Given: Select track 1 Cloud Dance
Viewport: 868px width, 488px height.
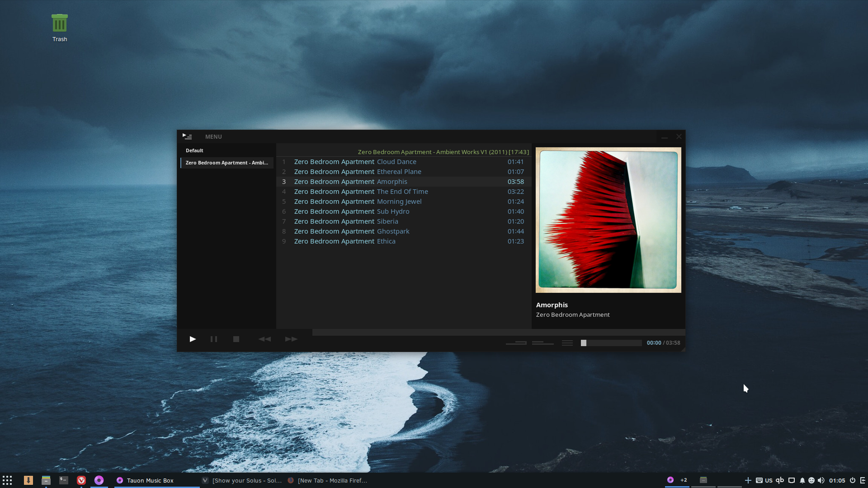Looking at the screenshot, I should pos(404,162).
